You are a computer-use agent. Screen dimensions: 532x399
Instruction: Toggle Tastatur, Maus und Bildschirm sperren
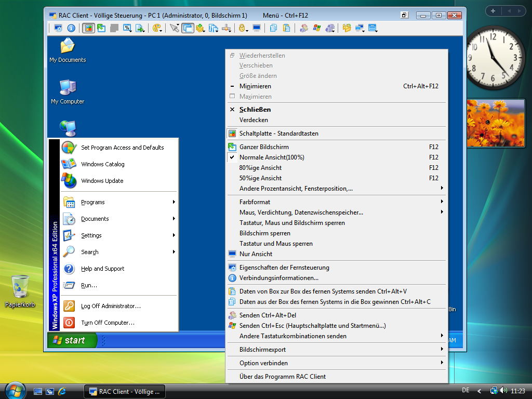(337, 223)
